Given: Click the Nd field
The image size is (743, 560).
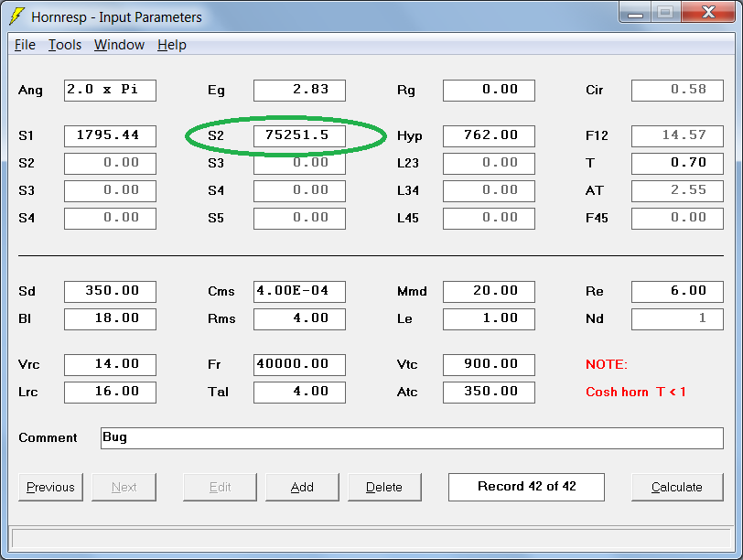Looking at the screenshot, I should coord(677,318).
